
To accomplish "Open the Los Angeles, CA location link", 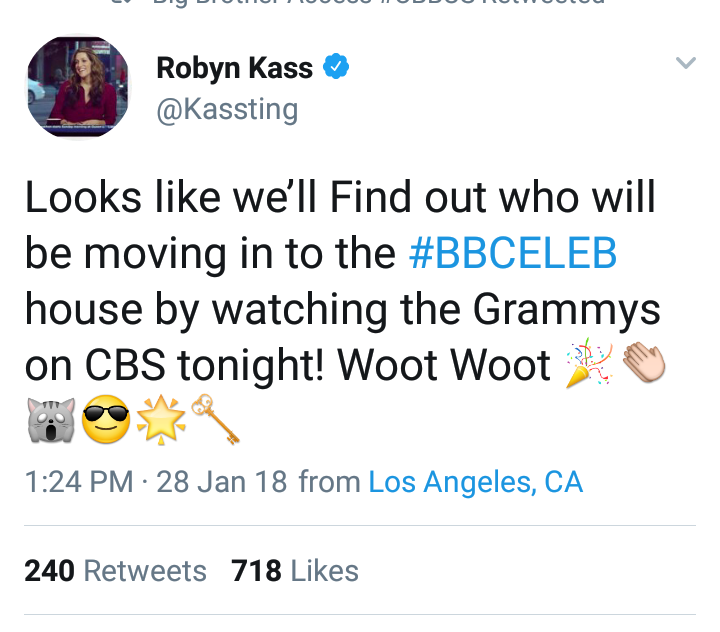I will pos(476,482).
